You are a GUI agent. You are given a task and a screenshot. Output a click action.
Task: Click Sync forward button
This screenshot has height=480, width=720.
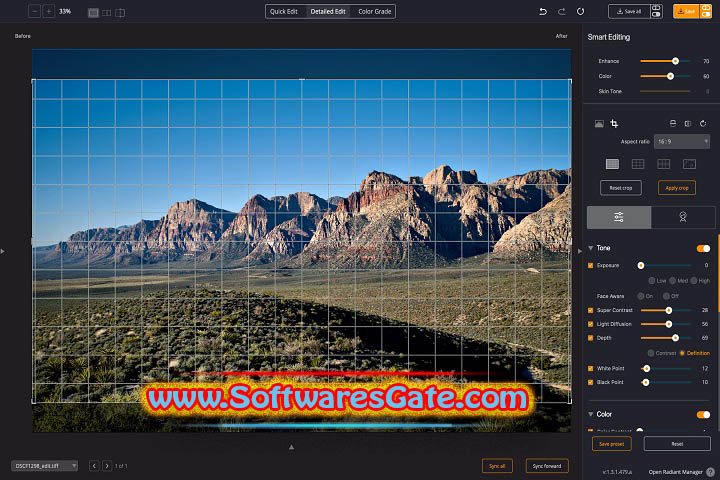click(x=547, y=466)
